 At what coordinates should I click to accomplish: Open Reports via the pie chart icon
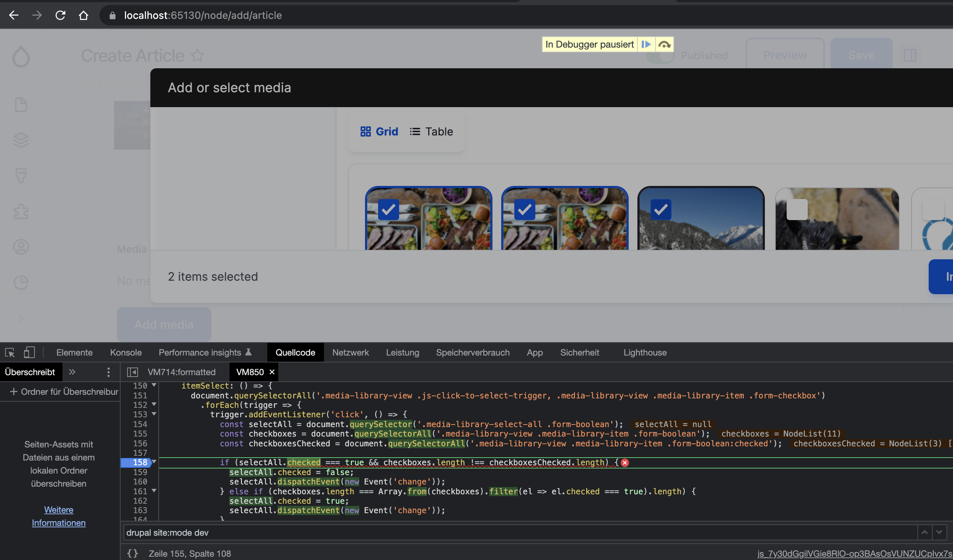click(x=21, y=282)
